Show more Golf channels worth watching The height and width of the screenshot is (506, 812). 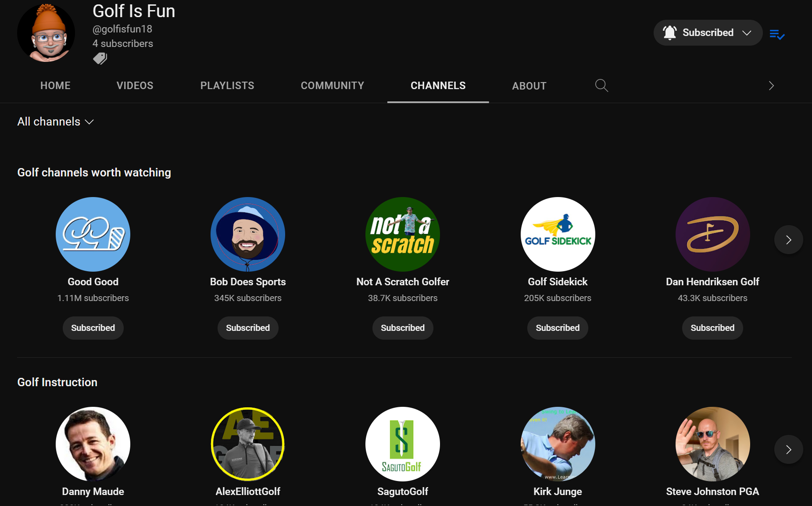click(x=788, y=240)
